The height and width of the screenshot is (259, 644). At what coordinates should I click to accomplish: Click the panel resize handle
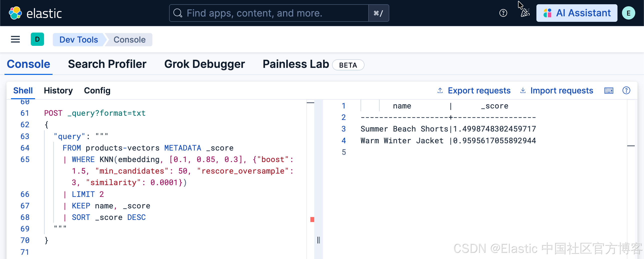318,240
